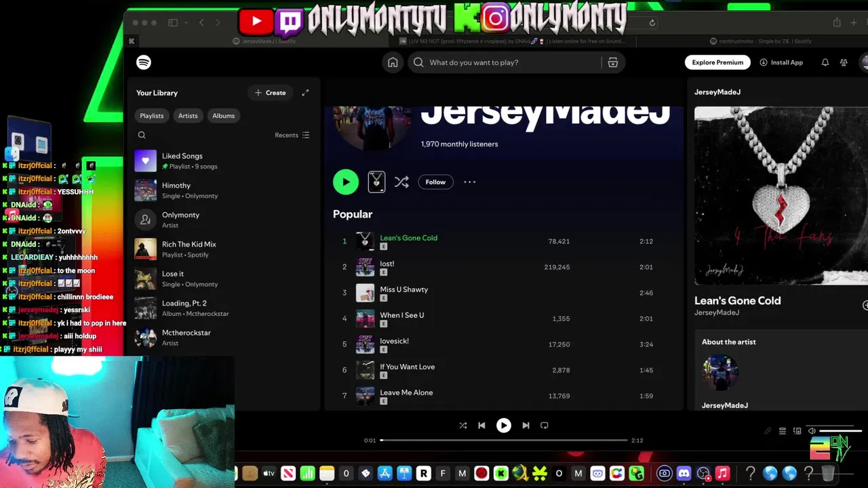Open App Store from the dock
The width and height of the screenshot is (868, 488).
point(384,473)
